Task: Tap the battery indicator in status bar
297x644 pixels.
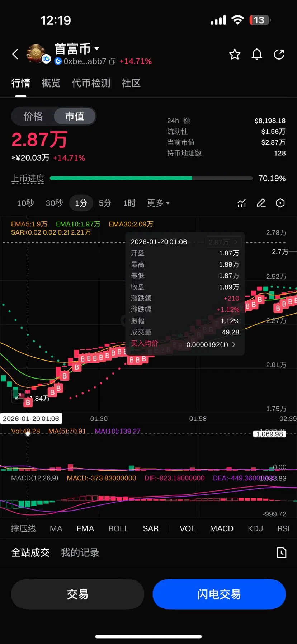Action: click(x=260, y=20)
